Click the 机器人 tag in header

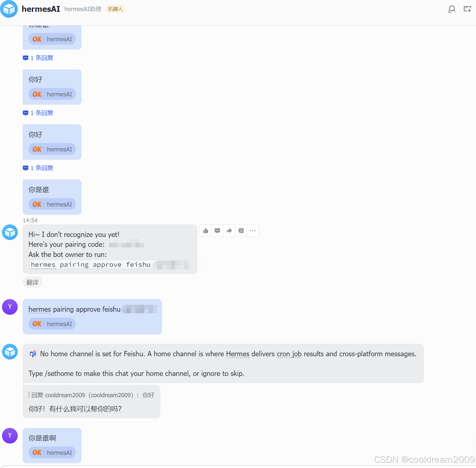tap(115, 9)
